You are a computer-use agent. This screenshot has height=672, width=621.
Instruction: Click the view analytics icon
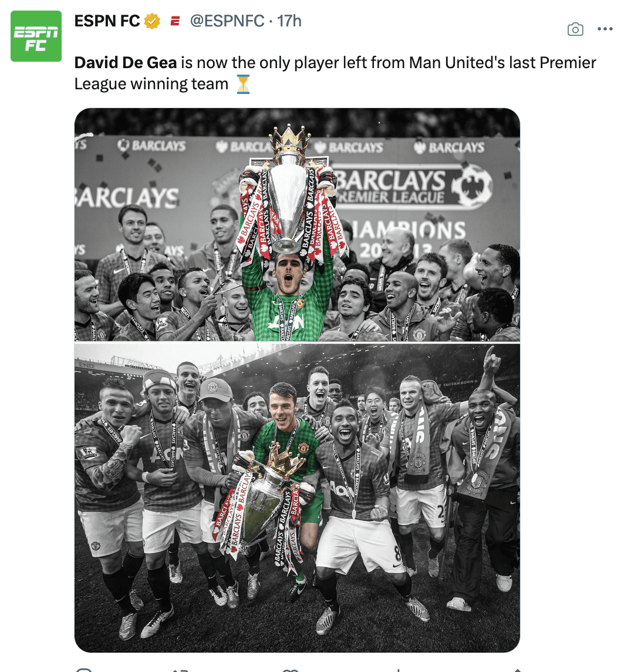(x=399, y=670)
